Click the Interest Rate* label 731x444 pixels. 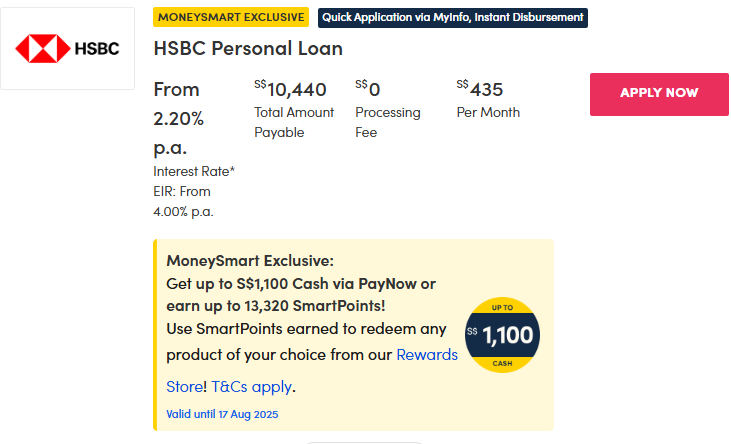[194, 171]
